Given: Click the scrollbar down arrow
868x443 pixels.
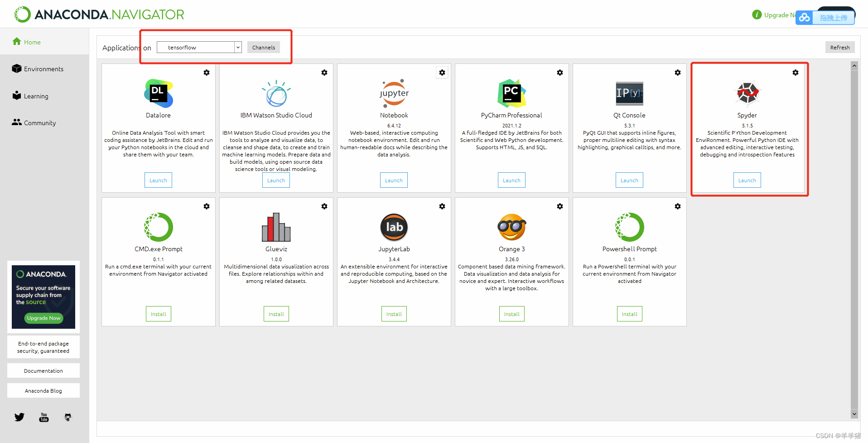Looking at the screenshot, I should pyautogui.click(x=854, y=414).
